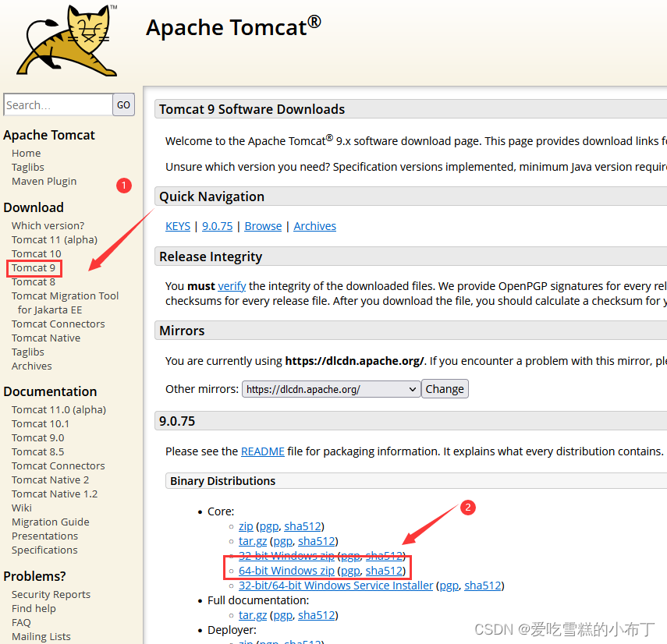The image size is (667, 644).
Task: Open Tomcat 10.1 documentation
Action: pyautogui.click(x=41, y=423)
